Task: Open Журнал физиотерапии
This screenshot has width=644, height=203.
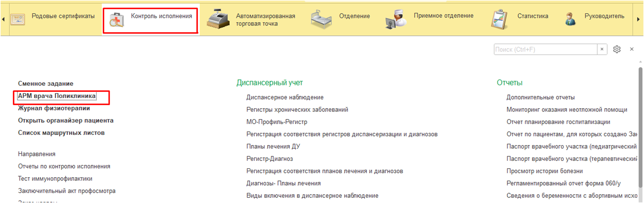Action: [54, 108]
